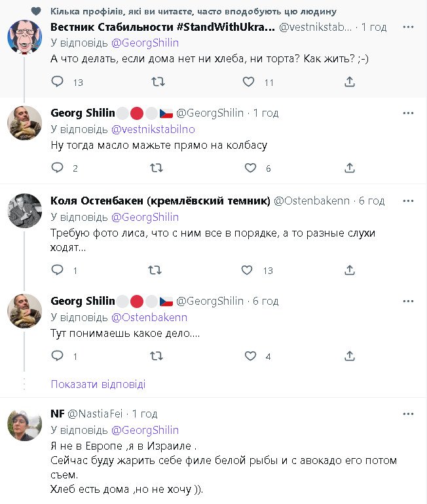Share Georg Shilin's tweet with 4 likes
This screenshot has height=504, width=427.
(x=350, y=357)
